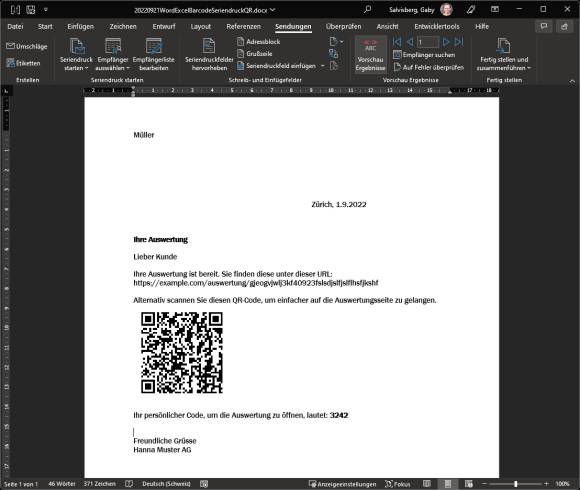The image size is (580, 490).
Task: Click Deutsch (Schweiz) language
Action: pyautogui.click(x=166, y=484)
